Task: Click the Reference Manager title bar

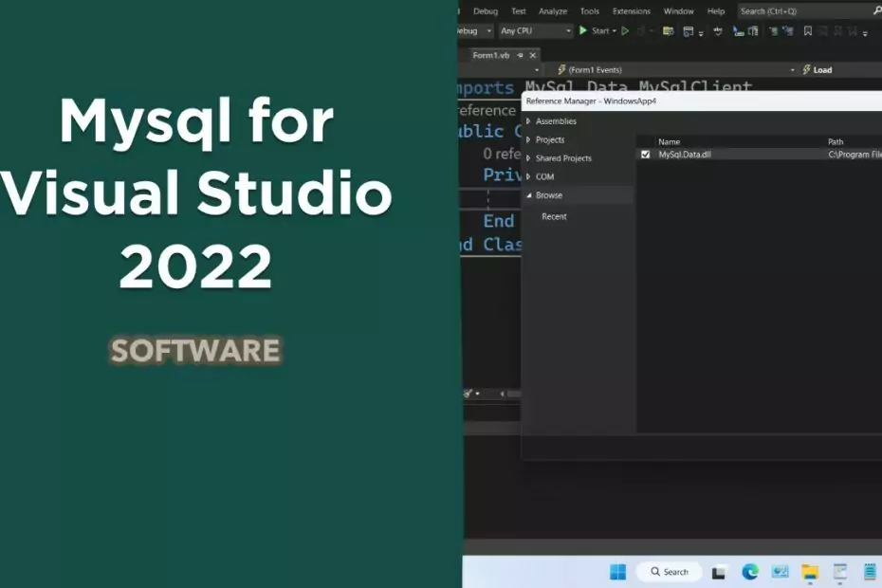Action: tap(702, 101)
